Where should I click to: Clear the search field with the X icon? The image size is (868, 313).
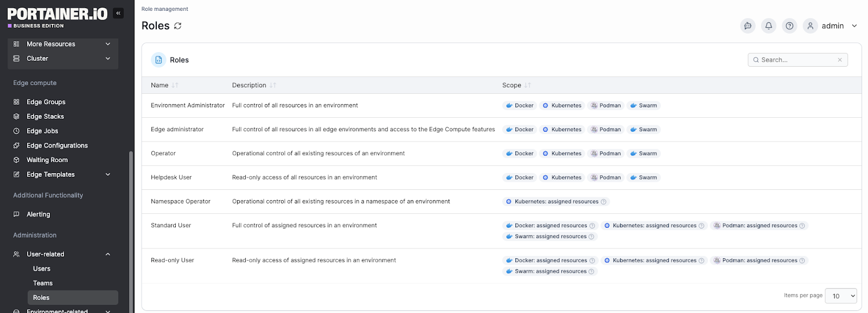(x=840, y=60)
